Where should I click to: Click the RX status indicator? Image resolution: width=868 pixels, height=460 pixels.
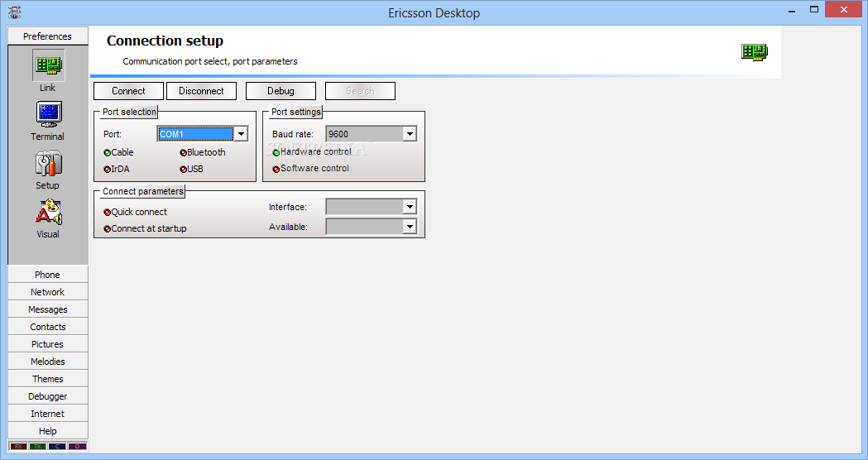pos(18,446)
